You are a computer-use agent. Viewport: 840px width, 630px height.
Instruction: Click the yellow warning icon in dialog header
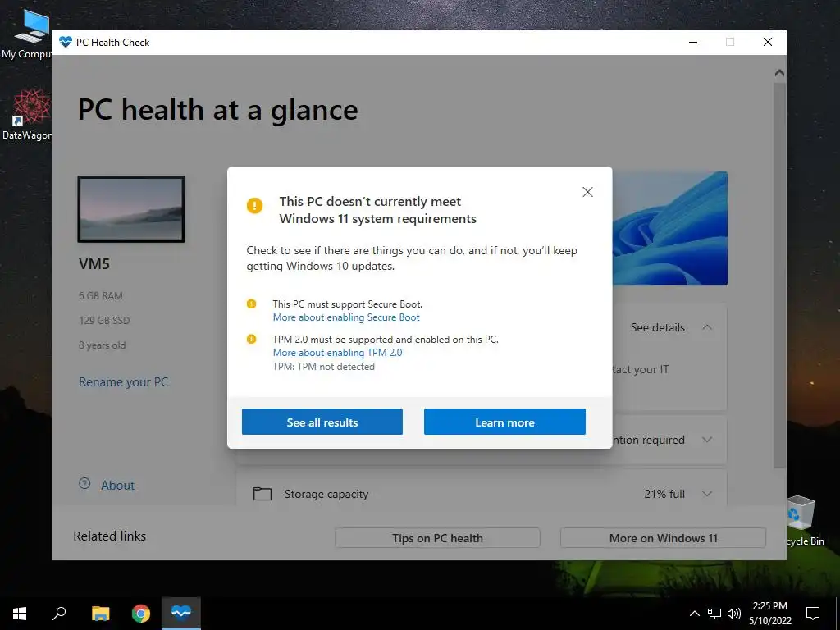254,205
